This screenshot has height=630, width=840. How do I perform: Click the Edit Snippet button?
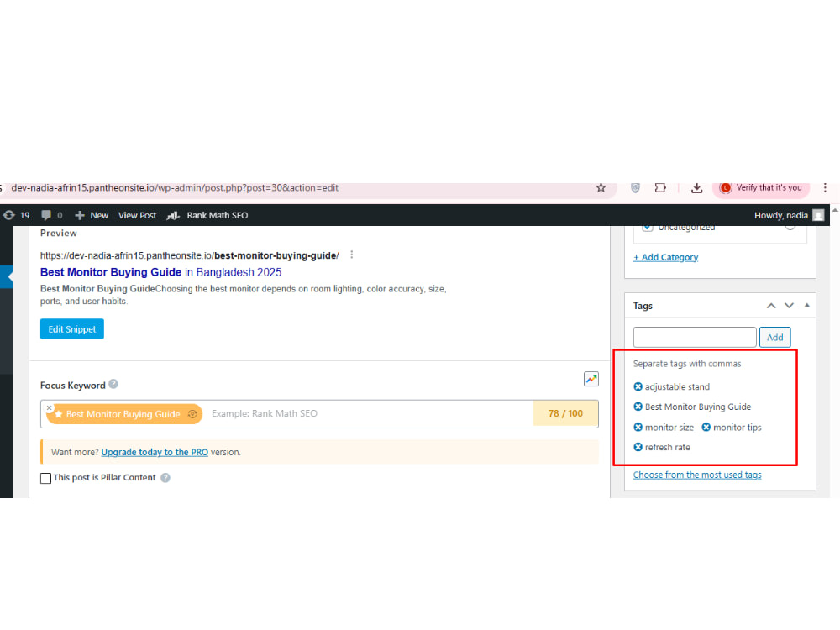coord(71,329)
